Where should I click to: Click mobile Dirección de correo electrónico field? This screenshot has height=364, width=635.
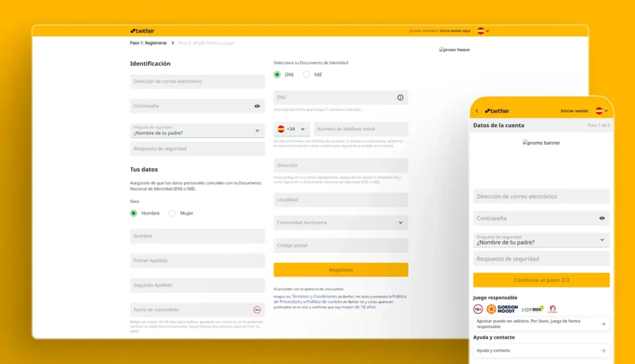[x=541, y=197]
